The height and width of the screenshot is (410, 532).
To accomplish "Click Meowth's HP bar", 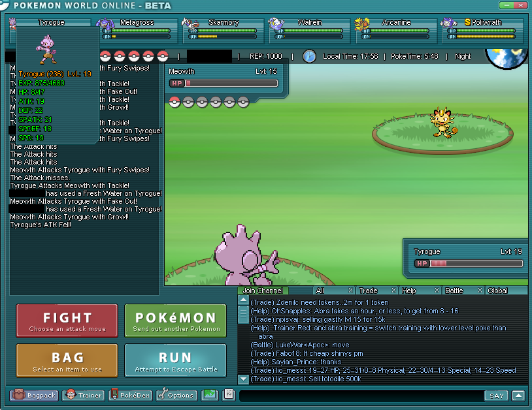I will coord(224,84).
